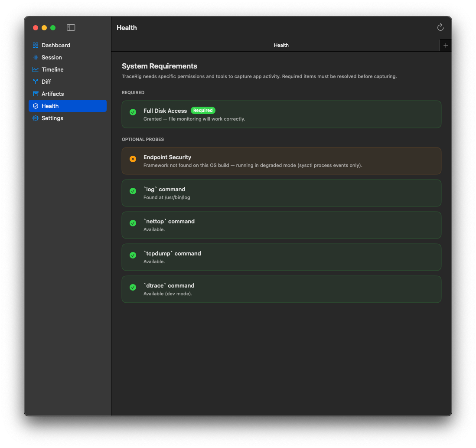The width and height of the screenshot is (476, 448).
Task: Expand the tcpdump command probe card
Action: tap(281, 257)
